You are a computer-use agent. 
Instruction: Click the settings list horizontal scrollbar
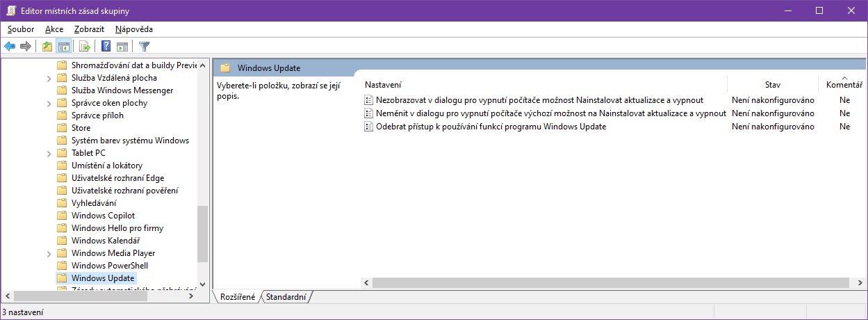click(x=605, y=283)
